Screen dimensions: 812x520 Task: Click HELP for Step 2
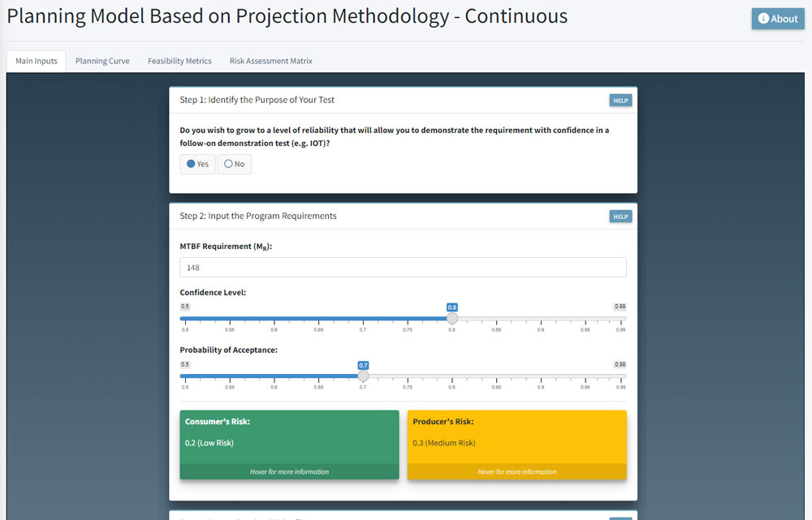click(x=620, y=217)
